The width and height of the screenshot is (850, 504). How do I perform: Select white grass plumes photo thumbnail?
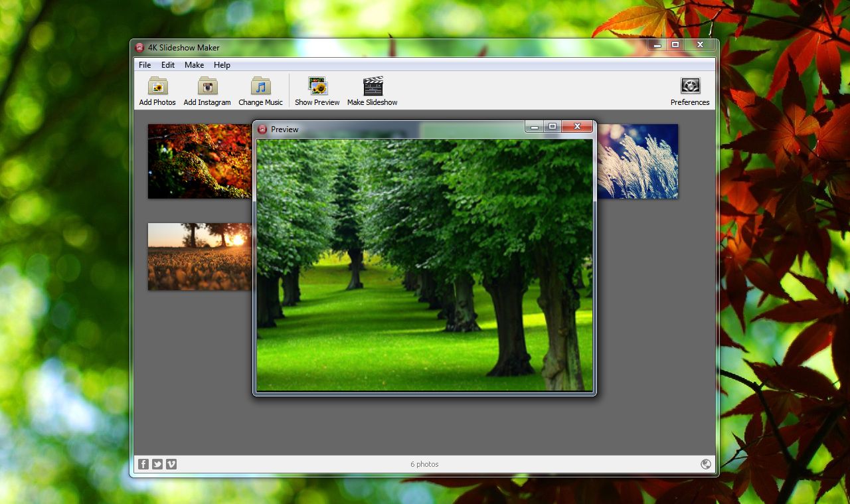637,161
